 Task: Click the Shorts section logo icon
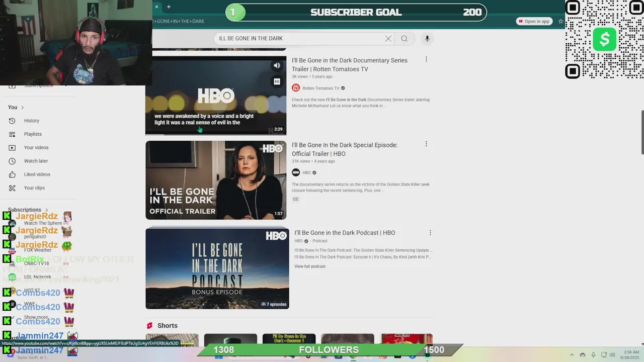click(149, 326)
